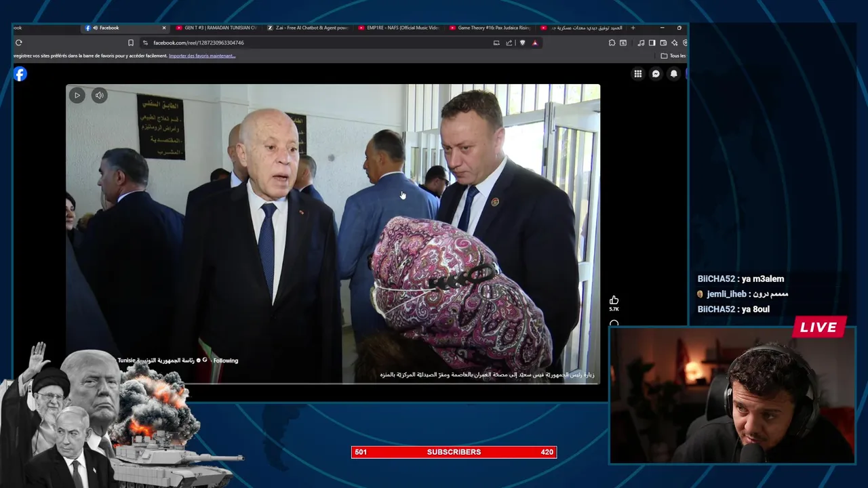Screen dimensions: 868x488
Task: Open Facebook notifications bell
Action: tap(673, 74)
